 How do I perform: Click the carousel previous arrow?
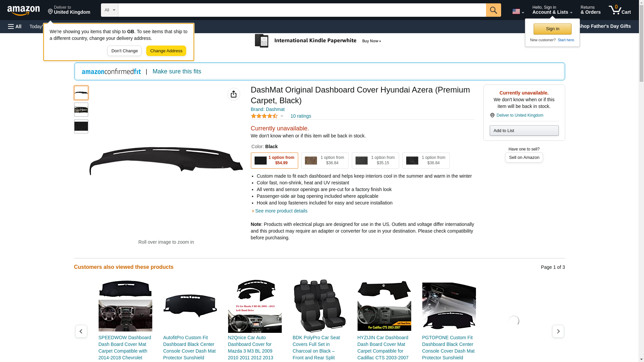pos(81,331)
